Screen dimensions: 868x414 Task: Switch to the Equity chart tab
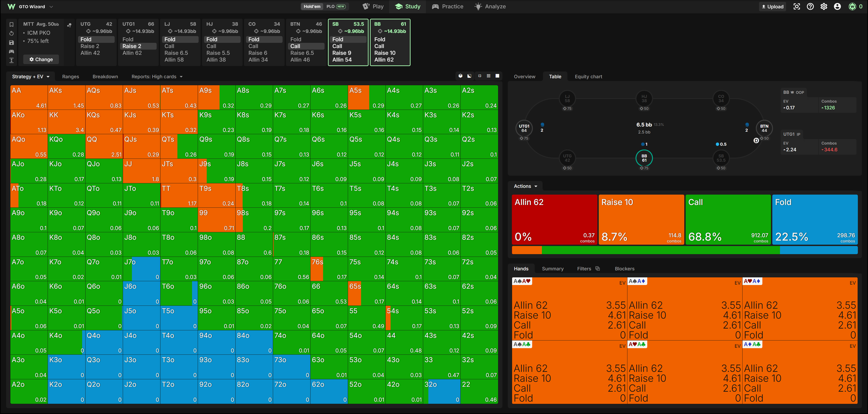[x=588, y=77]
